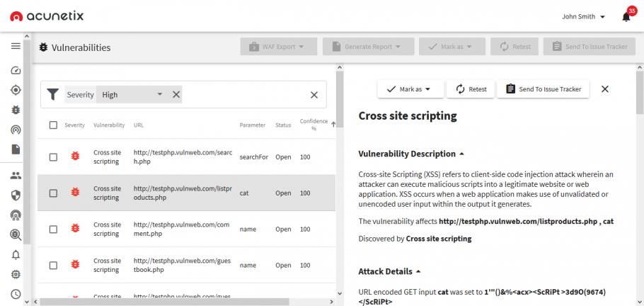644x306 pixels.
Task: Click the Acunetix logo
Action: pyautogui.click(x=47, y=16)
